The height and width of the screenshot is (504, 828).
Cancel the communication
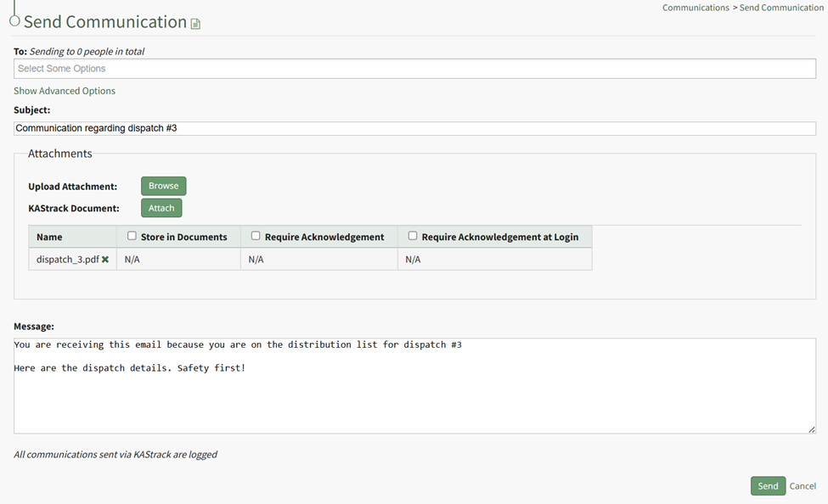pyautogui.click(x=803, y=486)
